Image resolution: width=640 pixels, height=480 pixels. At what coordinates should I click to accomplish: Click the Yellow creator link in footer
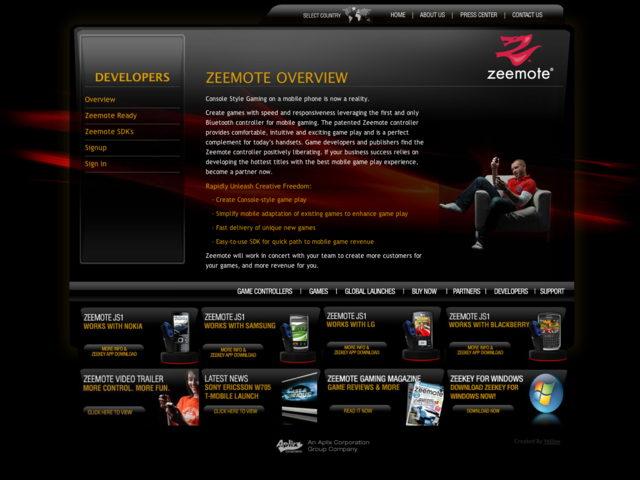[x=551, y=441]
